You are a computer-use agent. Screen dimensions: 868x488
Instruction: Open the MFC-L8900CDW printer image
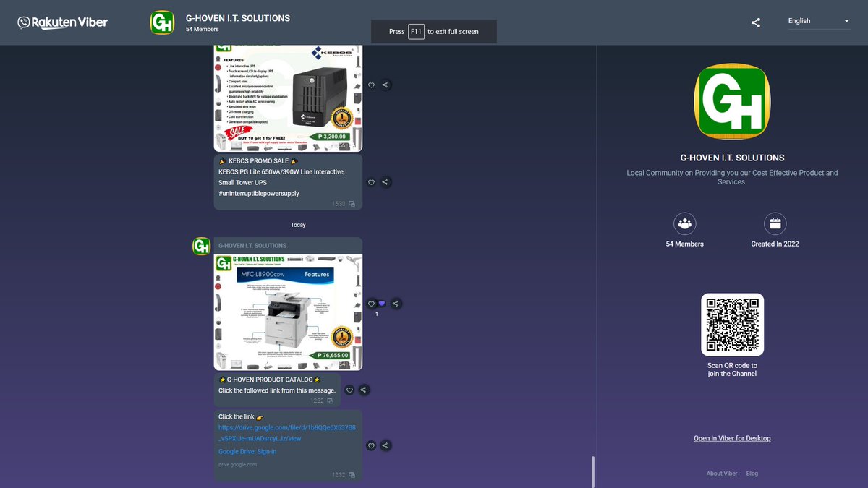point(288,312)
